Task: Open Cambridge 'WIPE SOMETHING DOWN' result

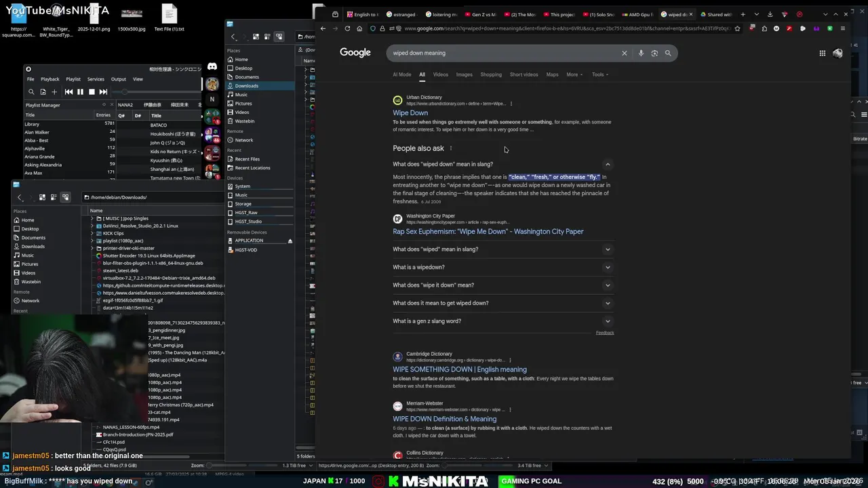Action: (x=460, y=369)
